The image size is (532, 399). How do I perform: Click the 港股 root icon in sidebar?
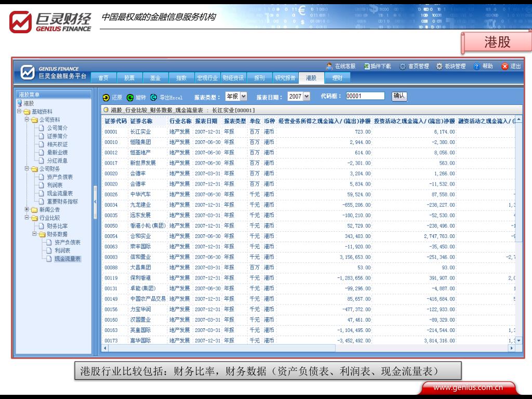coord(20,103)
